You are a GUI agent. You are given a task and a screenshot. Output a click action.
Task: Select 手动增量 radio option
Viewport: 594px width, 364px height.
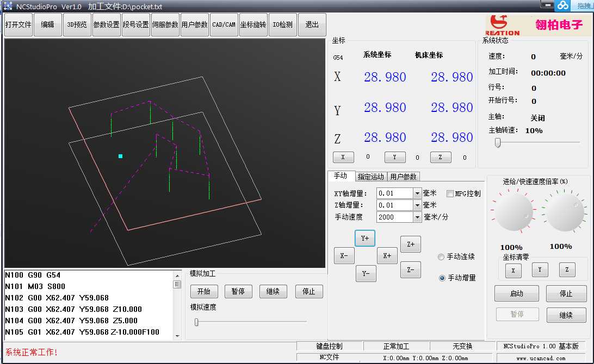pos(442,278)
